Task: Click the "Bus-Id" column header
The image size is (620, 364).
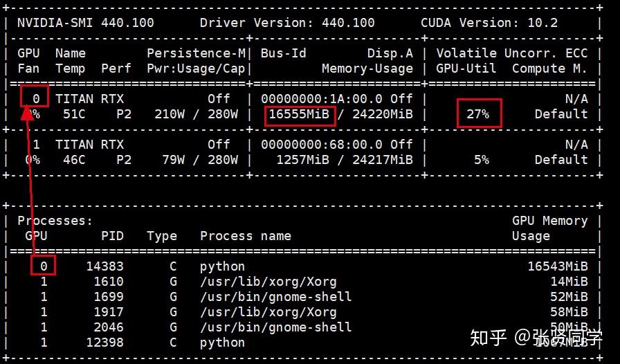Action: 284,53
